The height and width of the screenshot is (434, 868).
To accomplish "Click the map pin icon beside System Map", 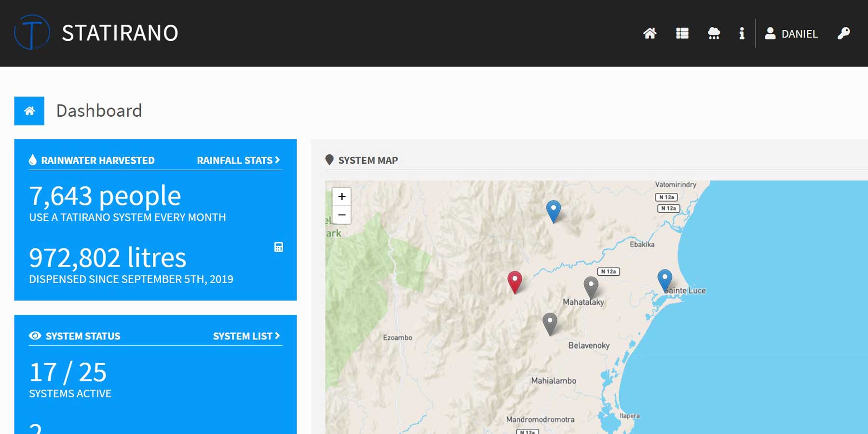I will click(330, 160).
